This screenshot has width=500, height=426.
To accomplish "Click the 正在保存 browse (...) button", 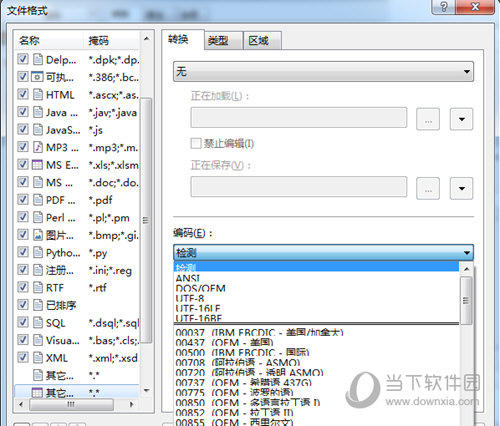I will pyautogui.click(x=428, y=188).
